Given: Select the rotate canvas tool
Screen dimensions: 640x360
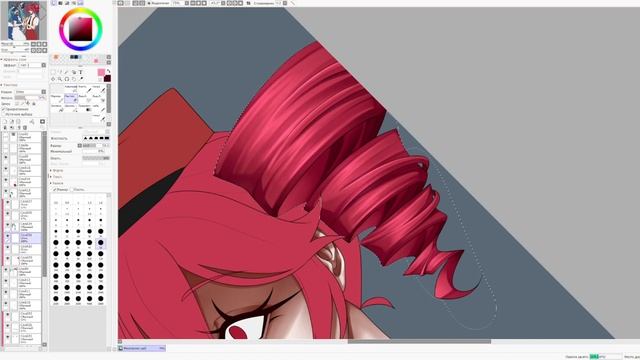Looking at the screenshot, I should [x=67, y=79].
